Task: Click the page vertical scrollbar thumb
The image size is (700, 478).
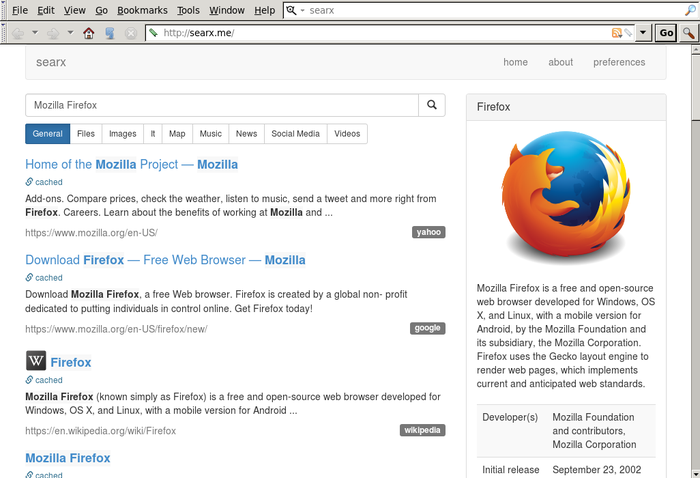Action: [x=696, y=88]
